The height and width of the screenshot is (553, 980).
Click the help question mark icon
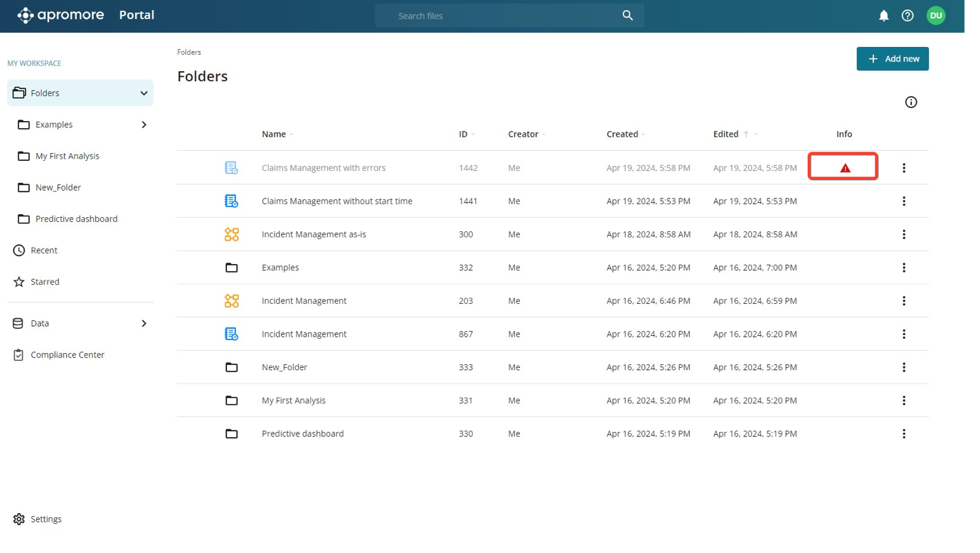(907, 16)
